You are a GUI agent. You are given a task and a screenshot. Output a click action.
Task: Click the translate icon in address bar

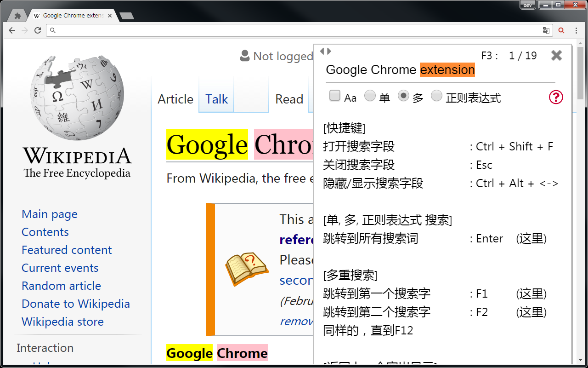click(x=546, y=30)
